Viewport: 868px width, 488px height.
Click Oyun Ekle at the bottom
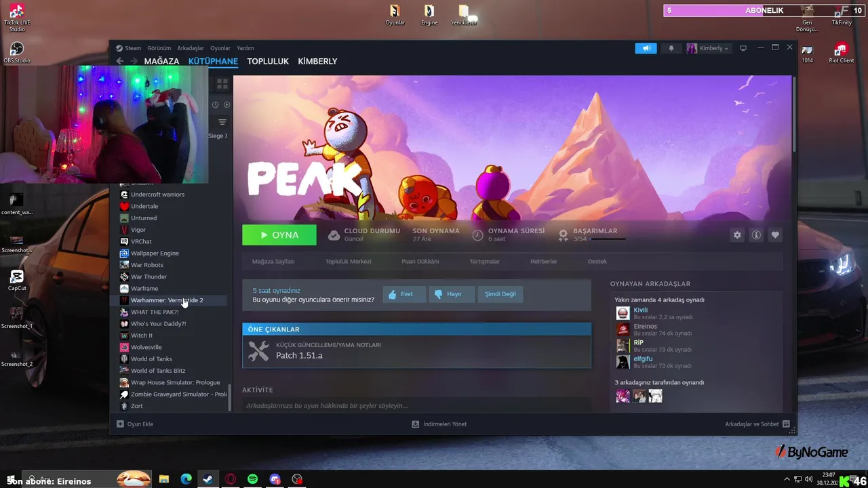click(x=135, y=424)
